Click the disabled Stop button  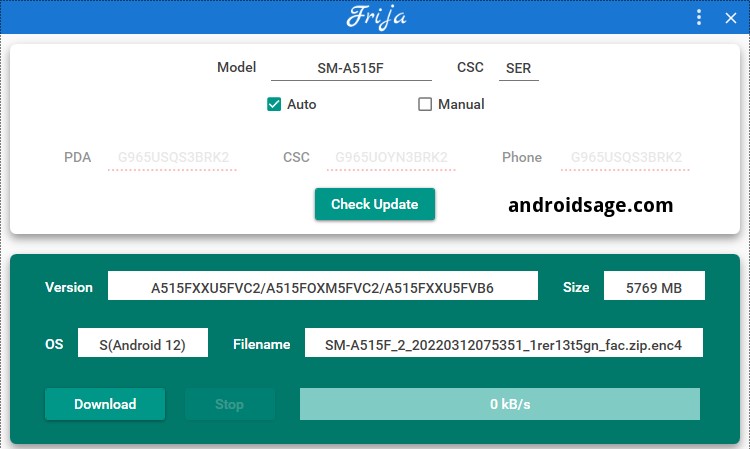click(x=230, y=404)
